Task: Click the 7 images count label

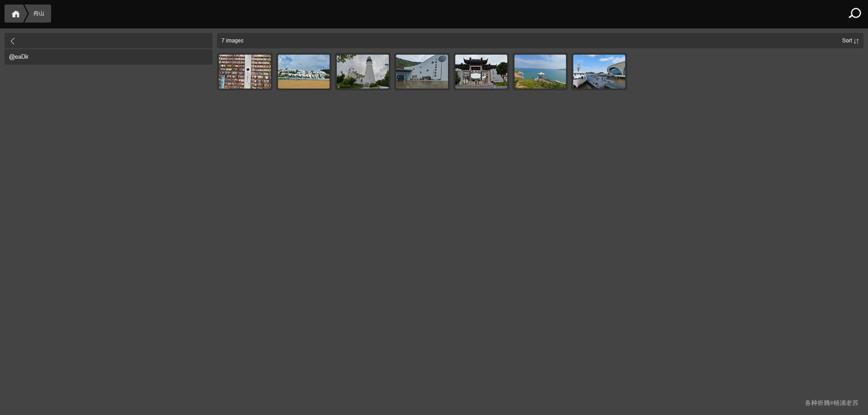Action: tap(232, 41)
